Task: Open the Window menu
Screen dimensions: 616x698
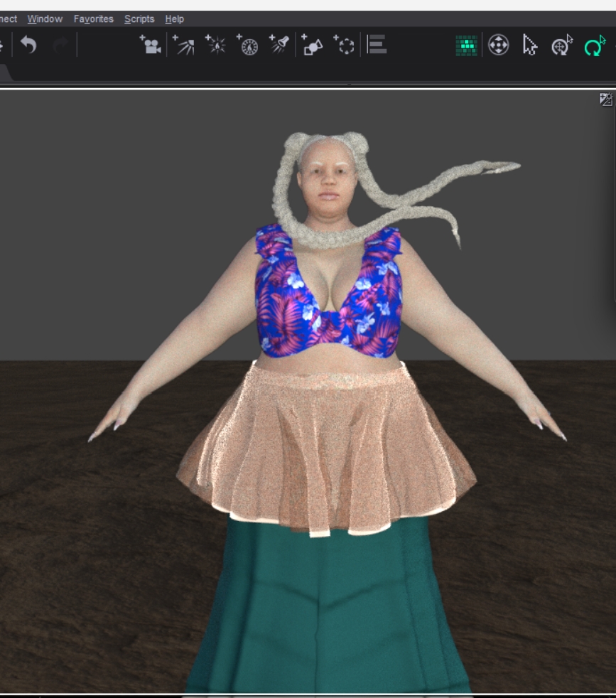Action: 45,19
